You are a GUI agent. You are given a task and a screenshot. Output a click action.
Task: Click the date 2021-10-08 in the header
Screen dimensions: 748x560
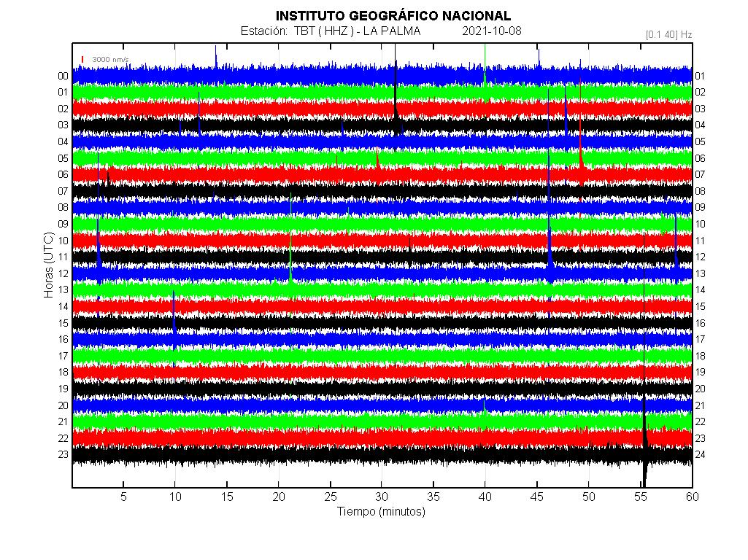point(491,31)
